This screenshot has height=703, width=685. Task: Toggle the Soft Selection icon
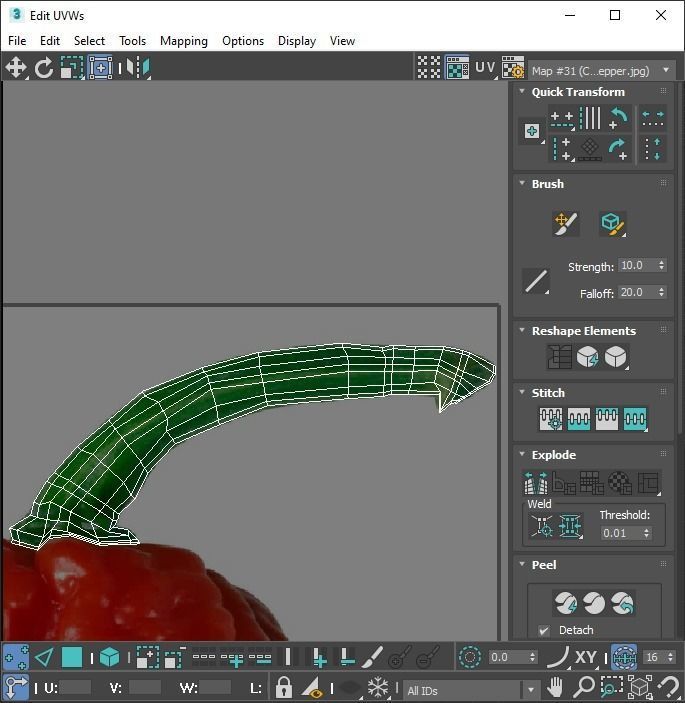pyautogui.click(x=470, y=657)
